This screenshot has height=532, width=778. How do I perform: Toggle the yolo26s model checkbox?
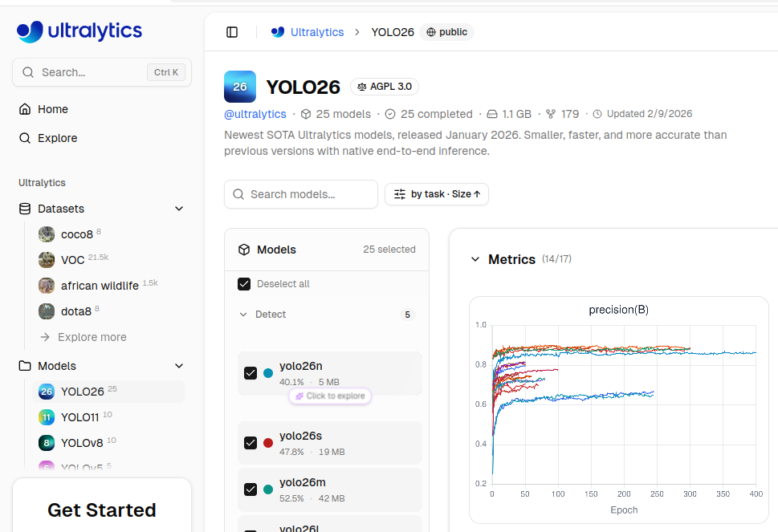point(251,443)
